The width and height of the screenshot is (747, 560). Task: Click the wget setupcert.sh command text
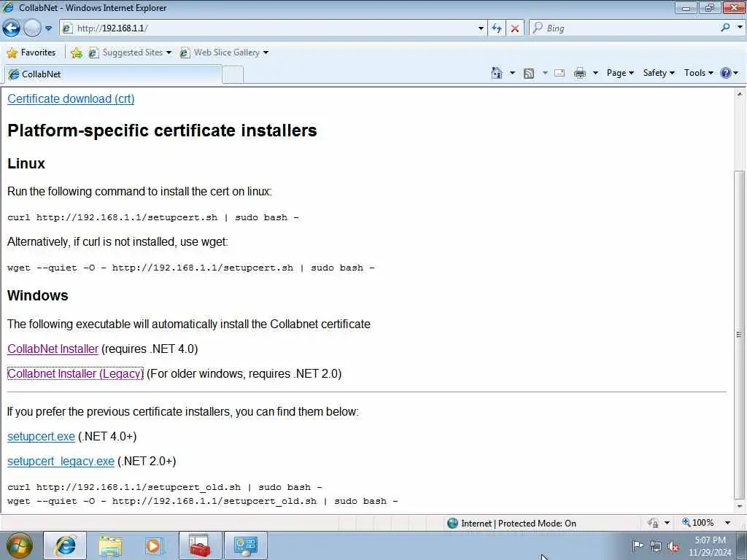[191, 268]
